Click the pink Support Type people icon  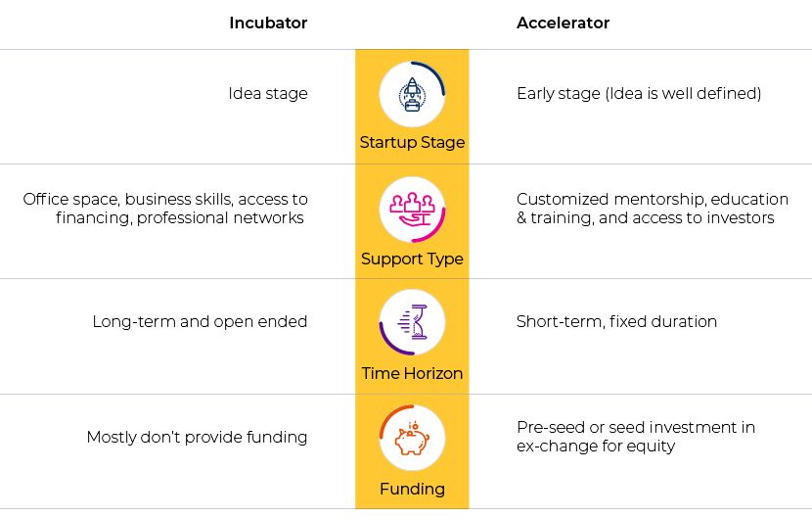point(412,210)
